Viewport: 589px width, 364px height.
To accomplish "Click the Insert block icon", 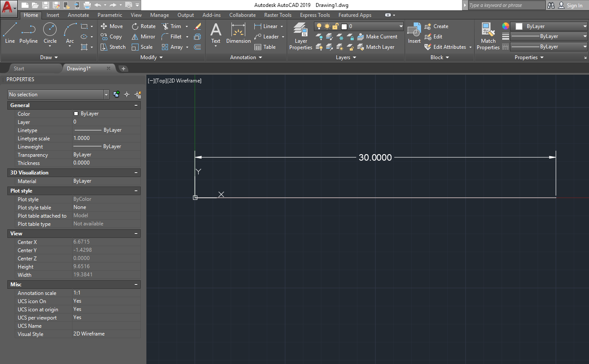I will coord(414,33).
